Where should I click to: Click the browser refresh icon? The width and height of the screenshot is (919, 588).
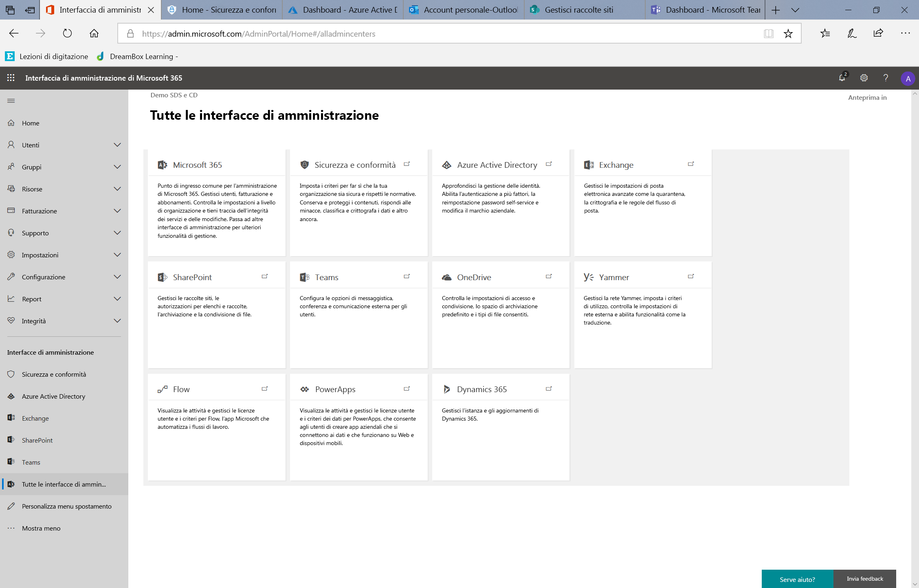click(67, 33)
